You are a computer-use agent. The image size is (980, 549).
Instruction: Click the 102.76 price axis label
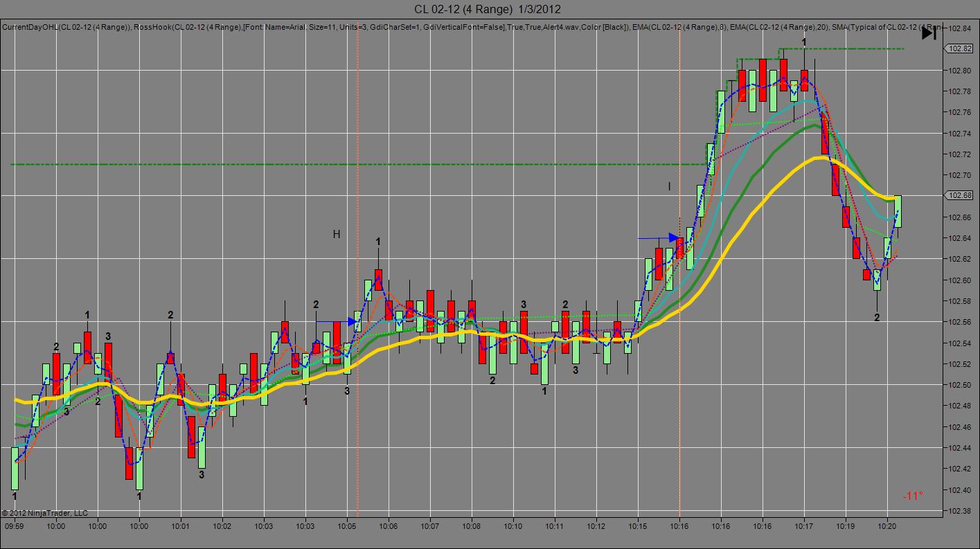pyautogui.click(x=959, y=112)
